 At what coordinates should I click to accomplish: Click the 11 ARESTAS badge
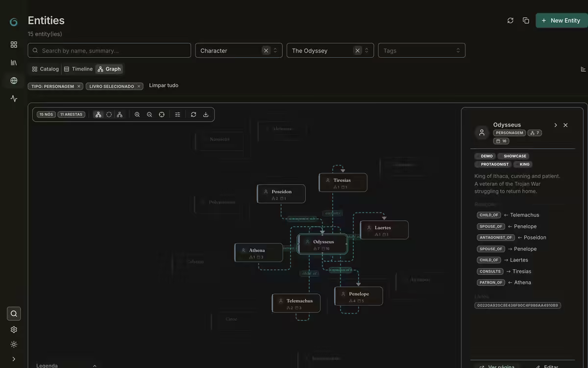(x=72, y=114)
